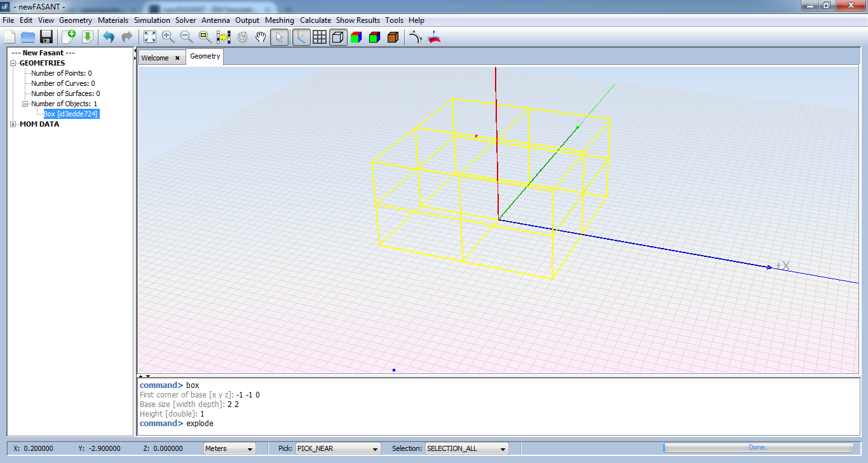Toggle the axes display button
The image size is (868, 463).
[x=301, y=37]
